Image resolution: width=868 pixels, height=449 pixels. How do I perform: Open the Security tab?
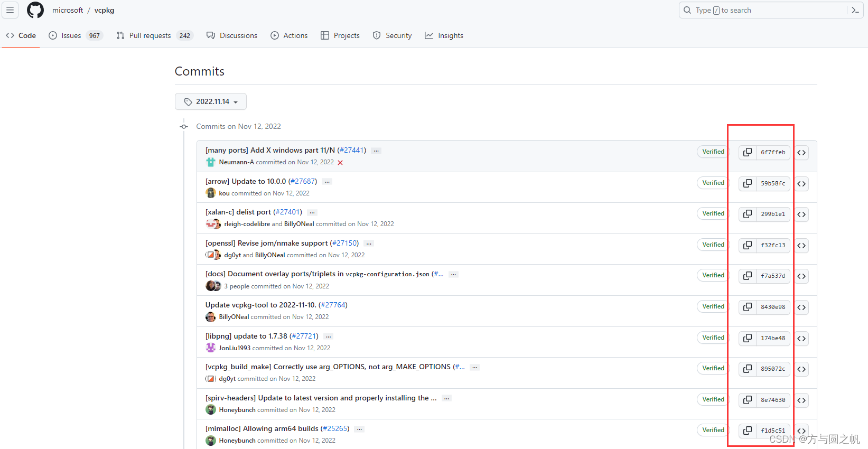click(x=392, y=35)
